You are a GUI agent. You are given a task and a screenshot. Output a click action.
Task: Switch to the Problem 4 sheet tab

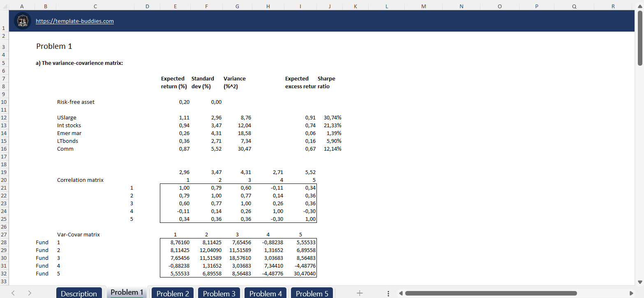pyautogui.click(x=265, y=293)
